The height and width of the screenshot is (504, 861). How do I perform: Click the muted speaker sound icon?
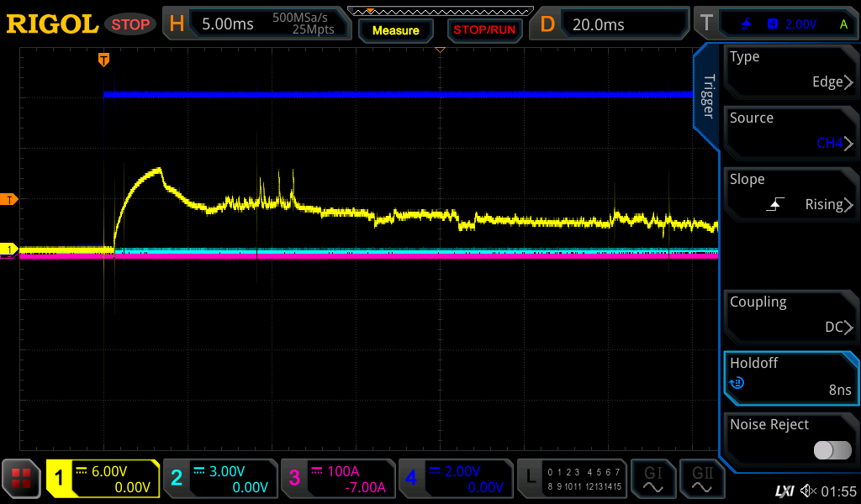(x=808, y=491)
